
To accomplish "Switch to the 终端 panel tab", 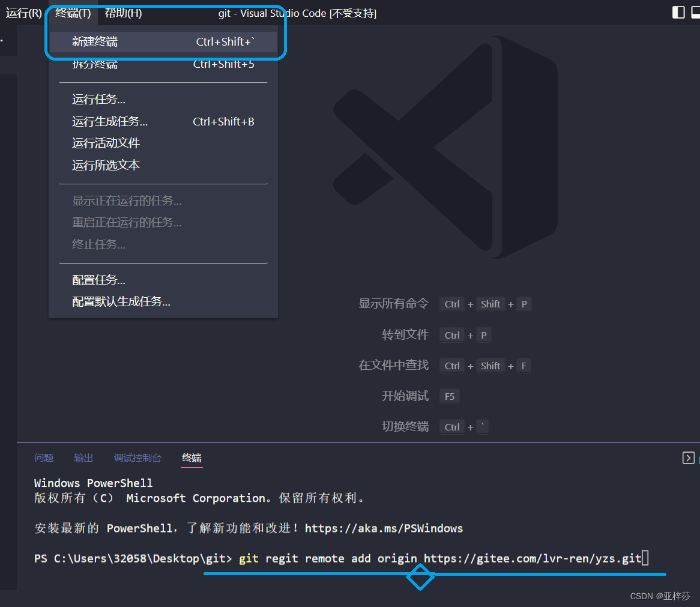I will [192, 458].
